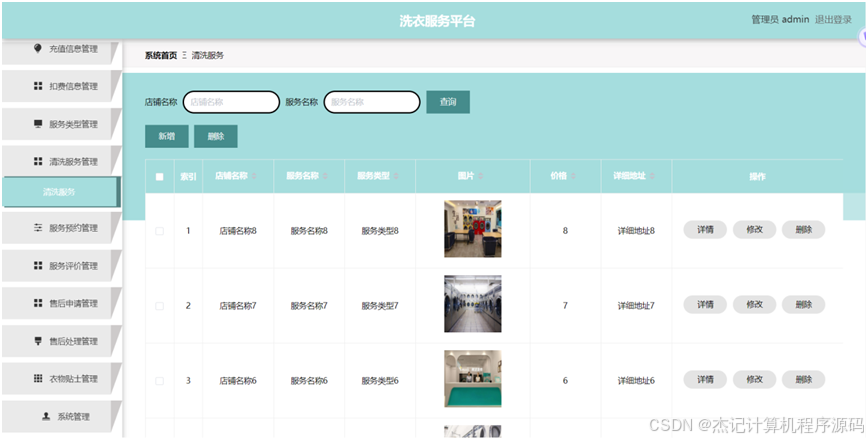This screenshot has width=868, height=440.
Task: Click the monitor icon beside 服务类型管理
Action: [x=38, y=124]
